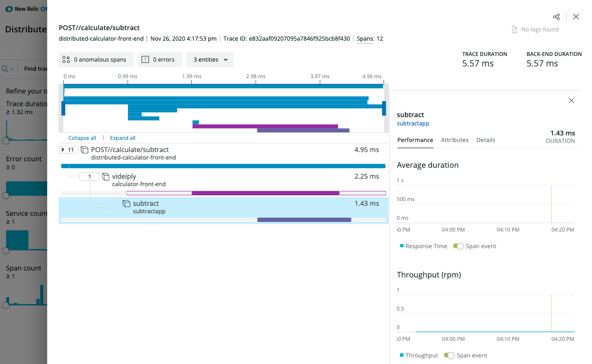Click the New Relic logo
The width and height of the screenshot is (592, 364).
coord(10,9)
